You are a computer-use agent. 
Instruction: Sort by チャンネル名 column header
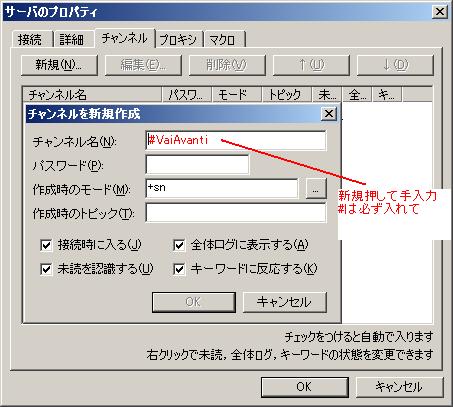click(x=92, y=95)
